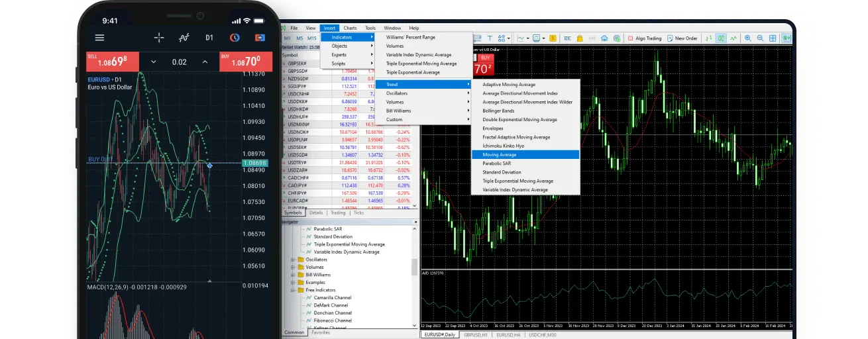Open the templates dropdown in the toolbar

pos(540,38)
